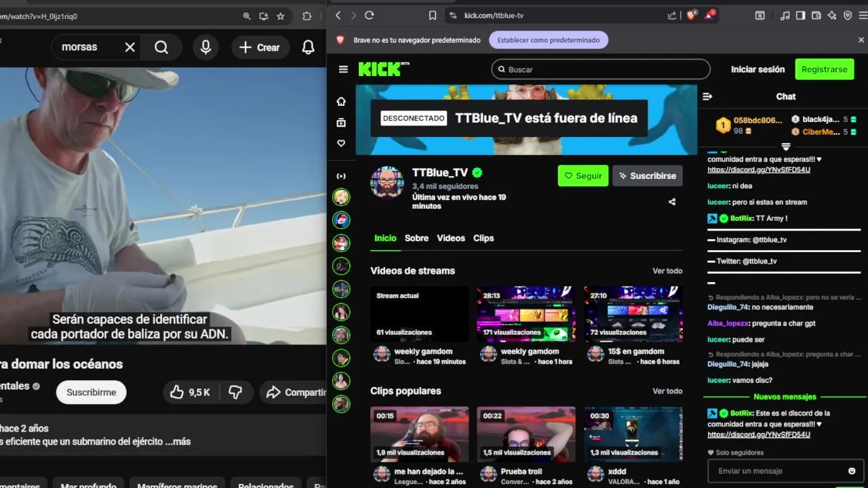Open YouTube notifications bell
This screenshot has width=868, height=488.
308,47
